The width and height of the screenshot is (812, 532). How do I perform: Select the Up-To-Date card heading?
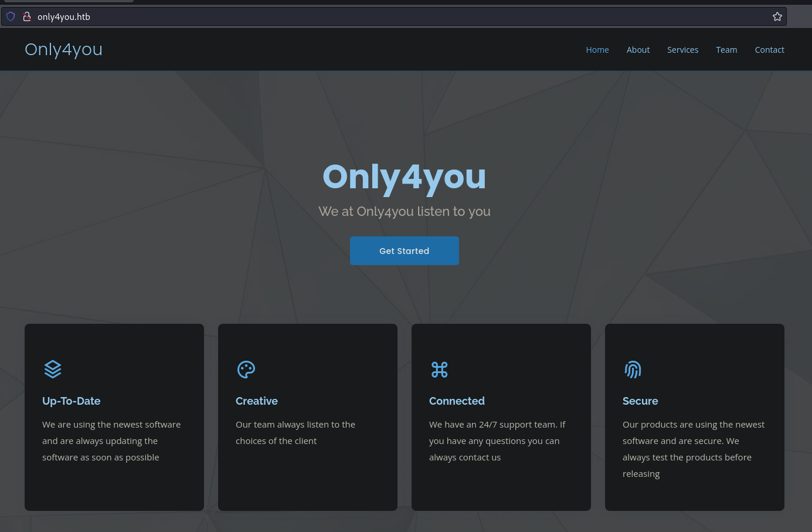(x=72, y=401)
